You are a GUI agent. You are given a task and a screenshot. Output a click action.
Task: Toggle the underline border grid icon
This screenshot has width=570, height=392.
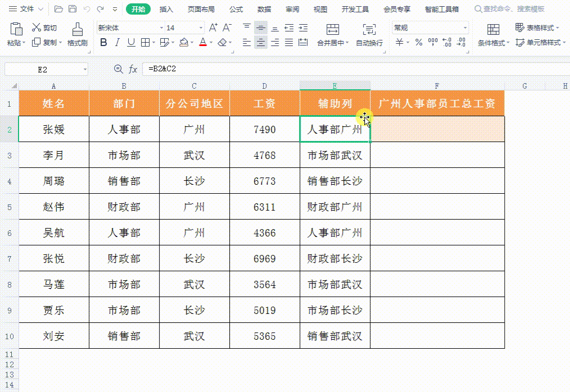[144, 42]
